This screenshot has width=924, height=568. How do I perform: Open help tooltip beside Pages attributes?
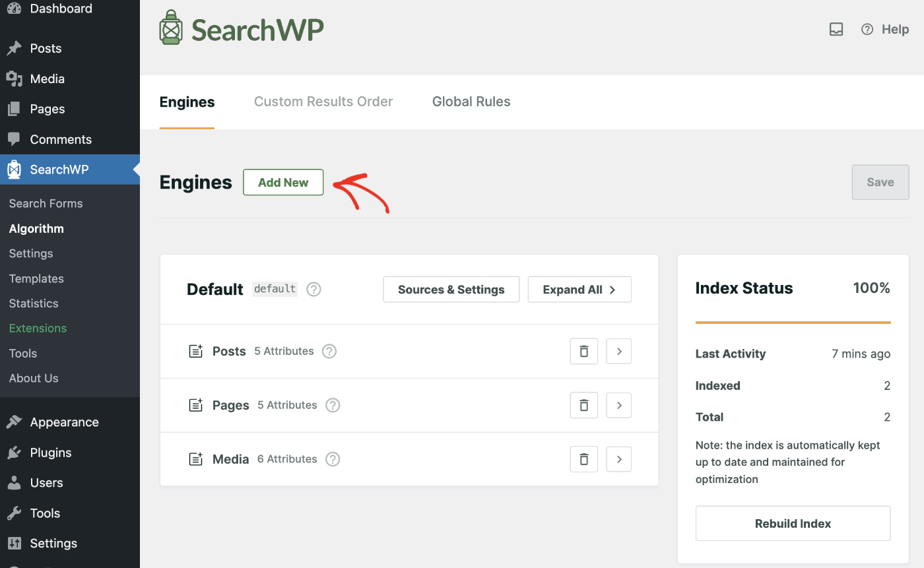(x=333, y=405)
